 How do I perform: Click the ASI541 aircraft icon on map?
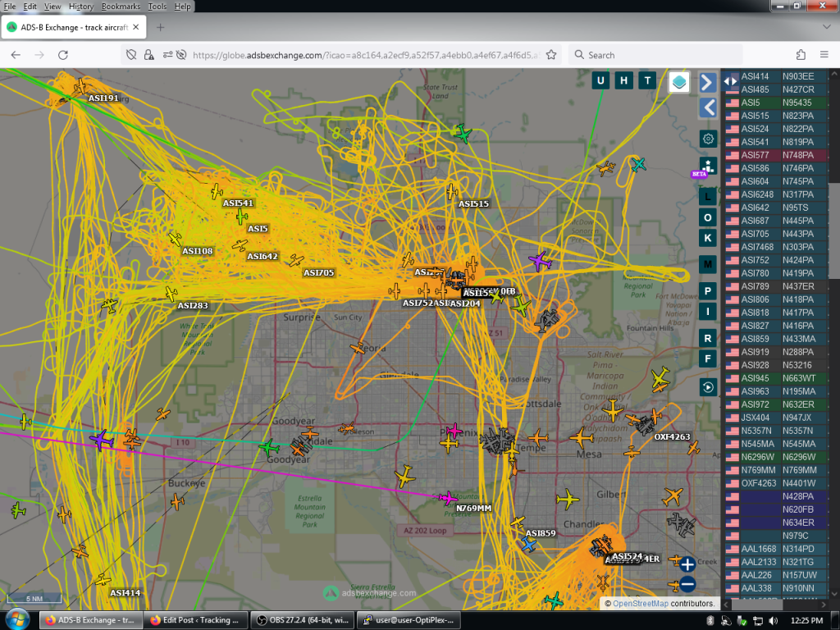pos(217,190)
